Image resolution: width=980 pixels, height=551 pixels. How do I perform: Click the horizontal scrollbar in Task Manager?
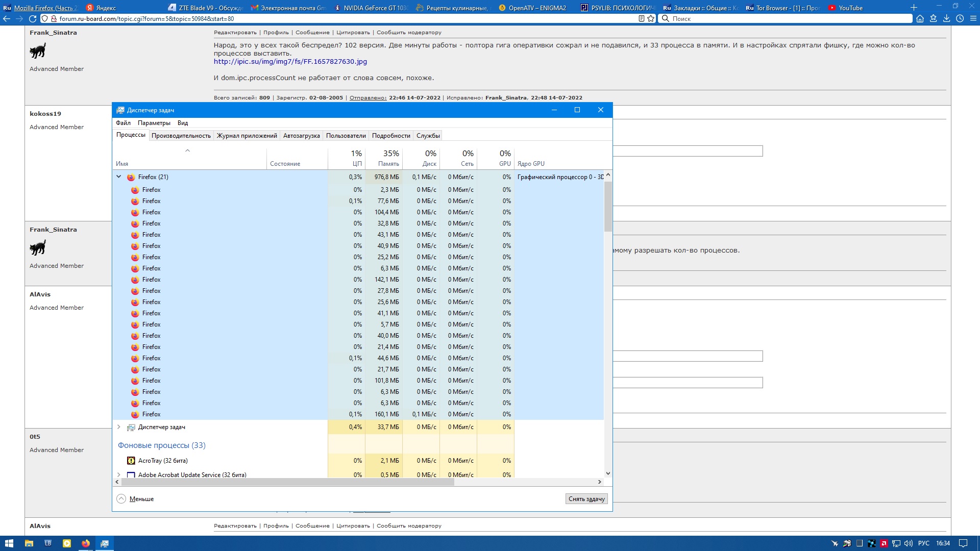(287, 482)
